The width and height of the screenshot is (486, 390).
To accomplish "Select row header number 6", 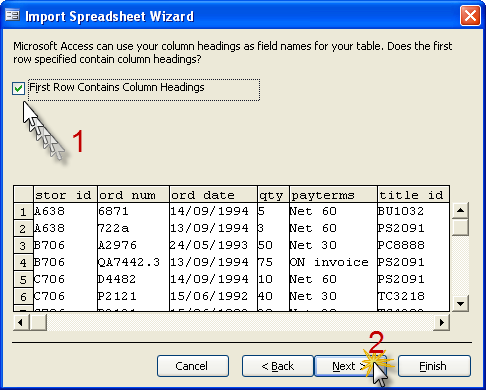I will (23, 296).
